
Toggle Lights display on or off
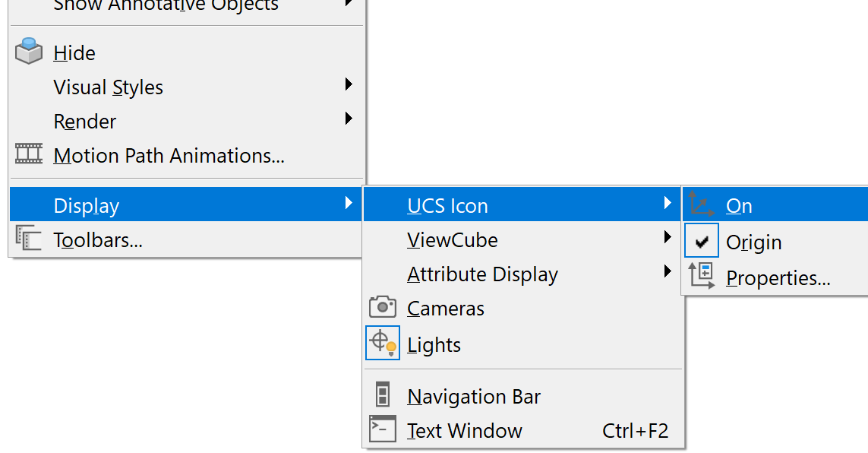434,345
